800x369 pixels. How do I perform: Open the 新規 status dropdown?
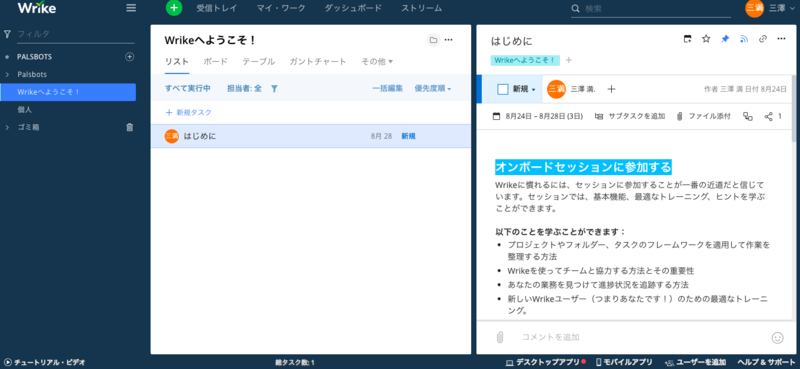524,89
